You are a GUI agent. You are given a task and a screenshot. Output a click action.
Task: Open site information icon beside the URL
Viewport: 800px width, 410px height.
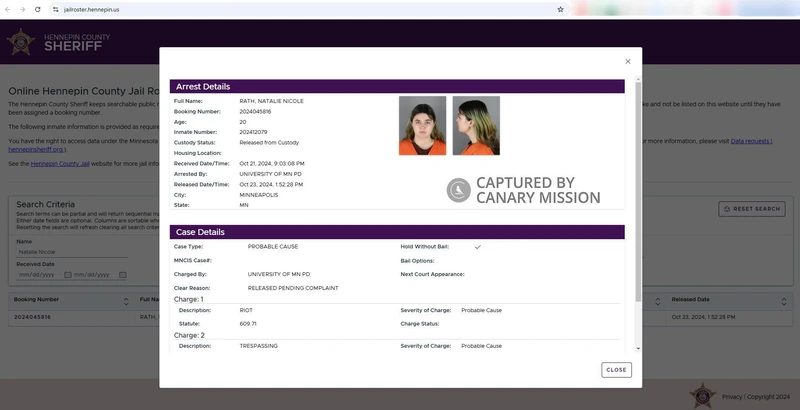coord(56,9)
